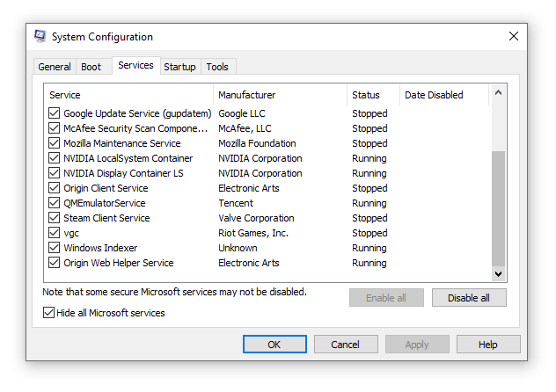The image size is (556, 392).
Task: Go to the Startup tab
Action: pyautogui.click(x=179, y=67)
